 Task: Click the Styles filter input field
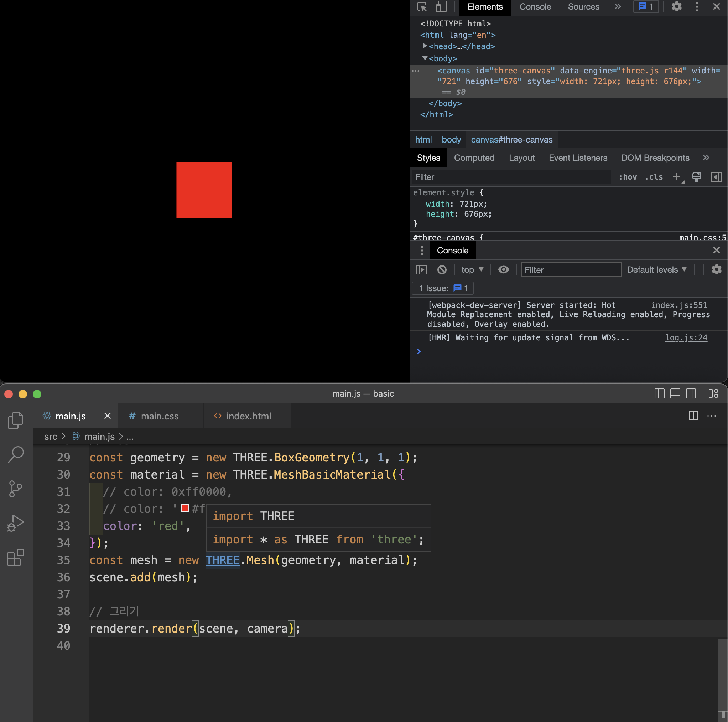[511, 177]
